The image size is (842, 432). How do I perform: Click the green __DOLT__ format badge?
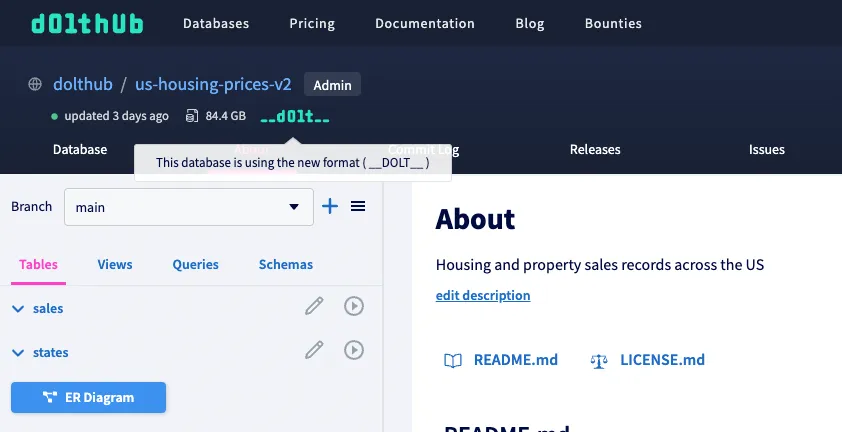(x=294, y=116)
